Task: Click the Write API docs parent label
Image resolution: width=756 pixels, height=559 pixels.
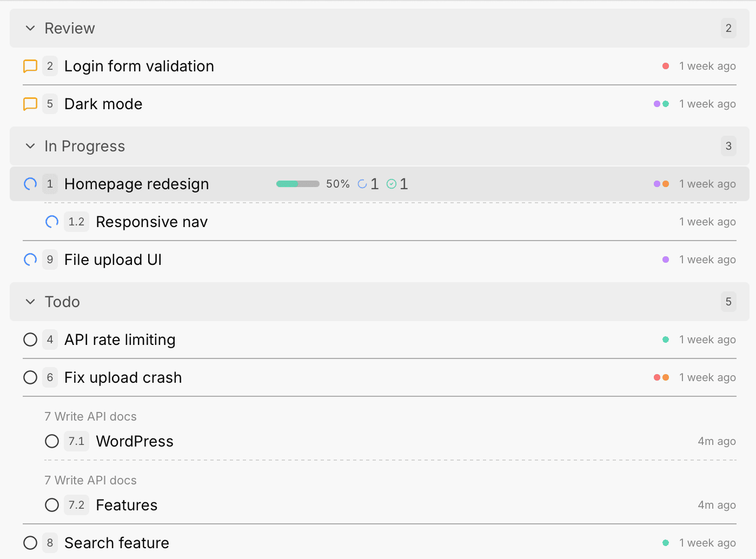Action: pyautogui.click(x=90, y=416)
